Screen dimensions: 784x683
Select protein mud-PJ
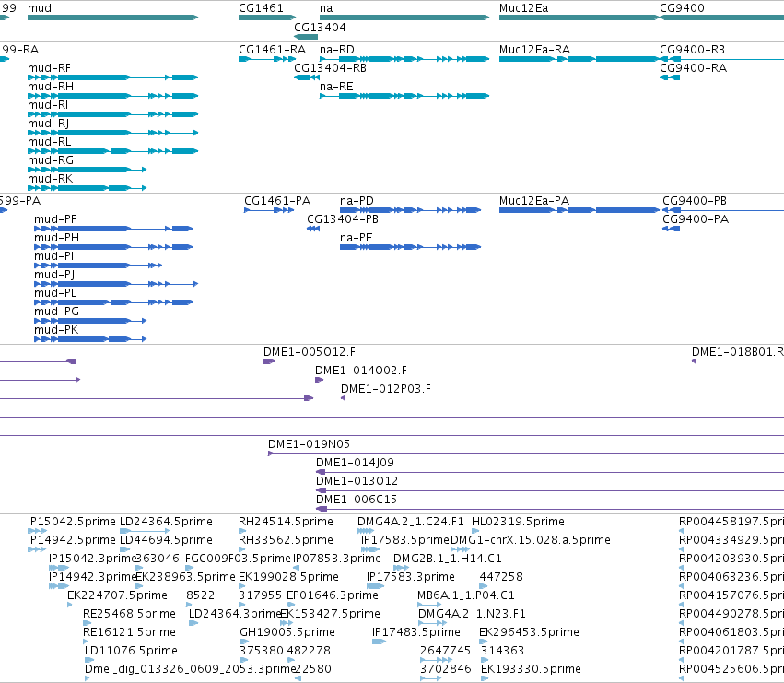tap(116, 284)
